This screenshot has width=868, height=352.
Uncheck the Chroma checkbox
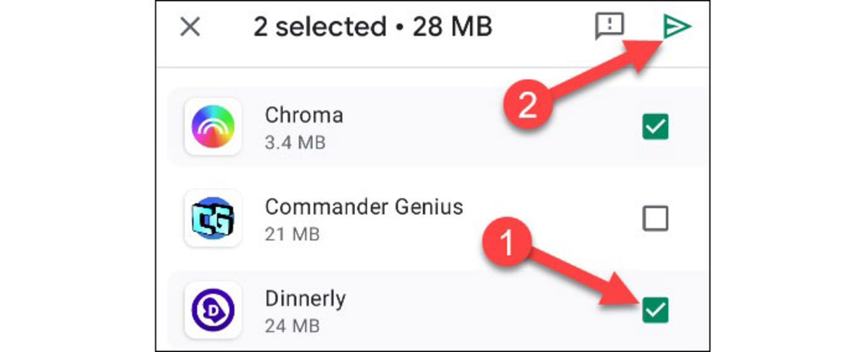pos(655,127)
